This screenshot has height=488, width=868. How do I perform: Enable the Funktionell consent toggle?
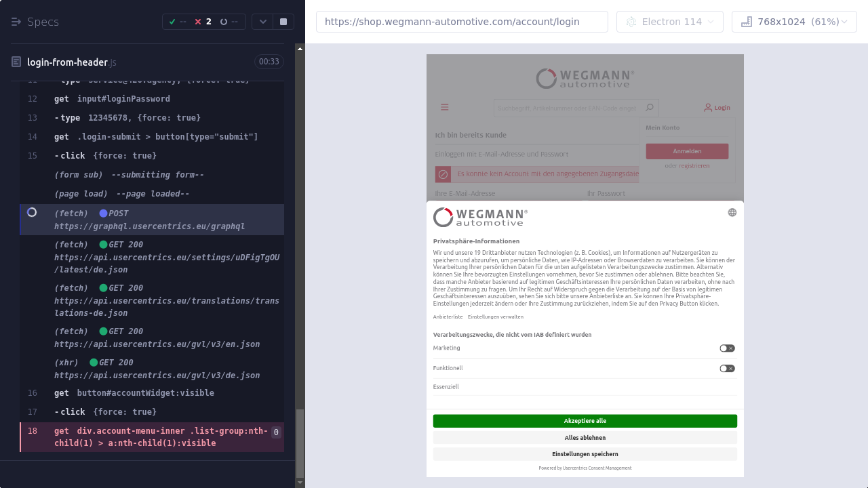coord(727,369)
